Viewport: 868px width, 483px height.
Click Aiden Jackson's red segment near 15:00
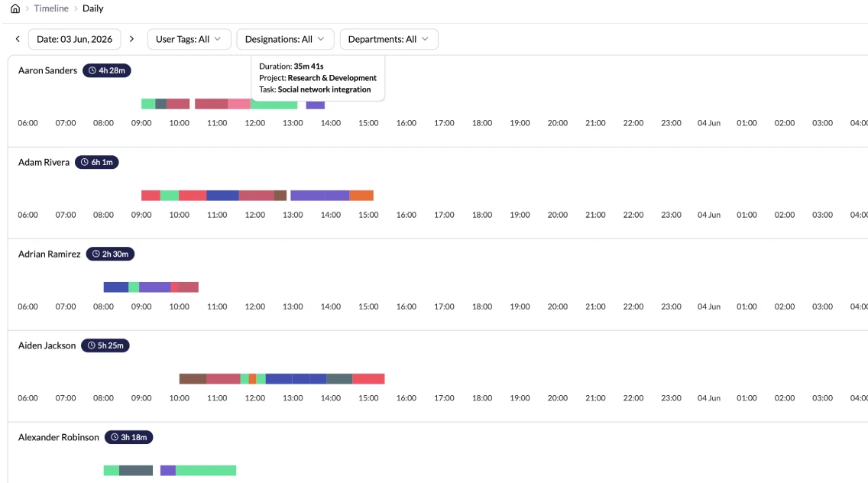point(369,379)
